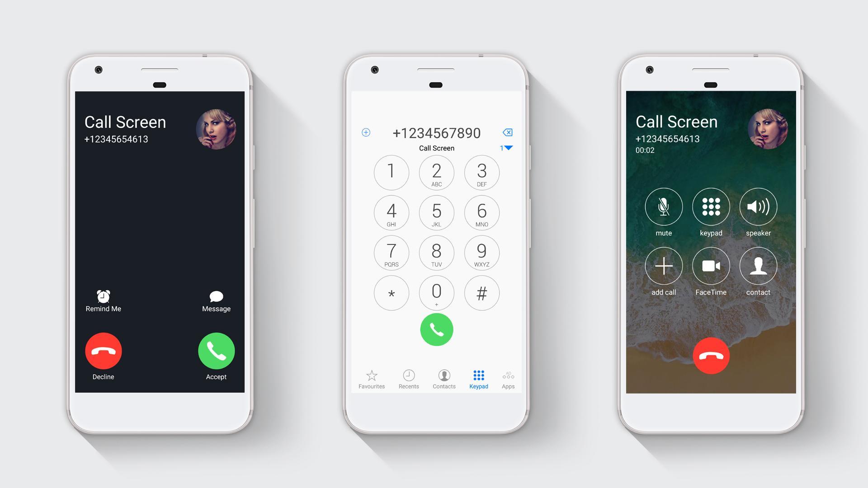Viewport: 868px width, 488px height.
Task: Click the phone number input field
Action: point(436,132)
